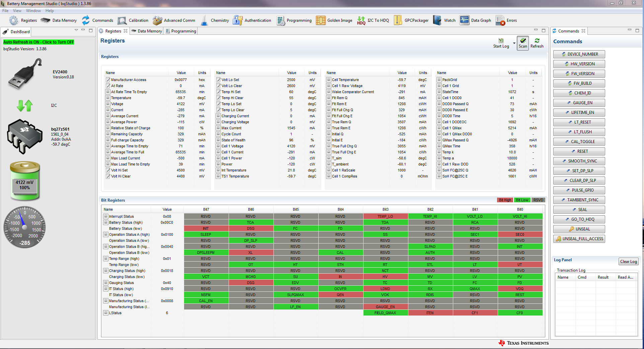Open the Errors tool
The height and width of the screenshot is (349, 644).
506,20
